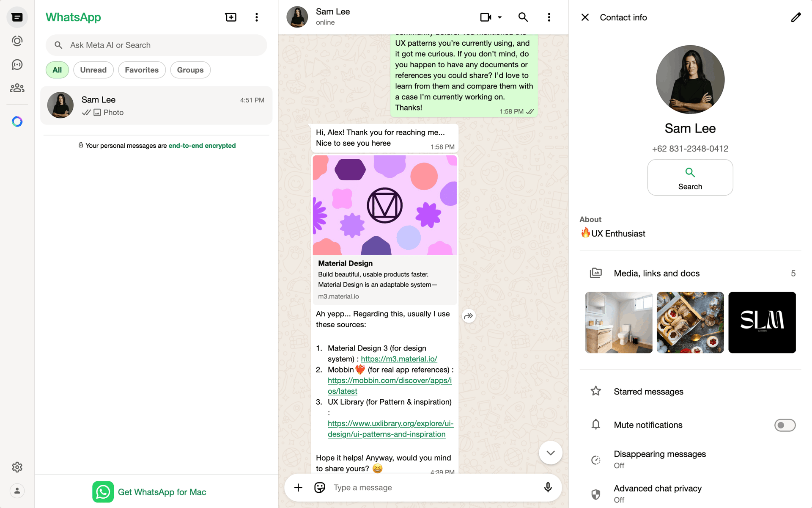Start a video call with Sam Lee
This screenshot has width=812, height=508.
click(x=486, y=17)
